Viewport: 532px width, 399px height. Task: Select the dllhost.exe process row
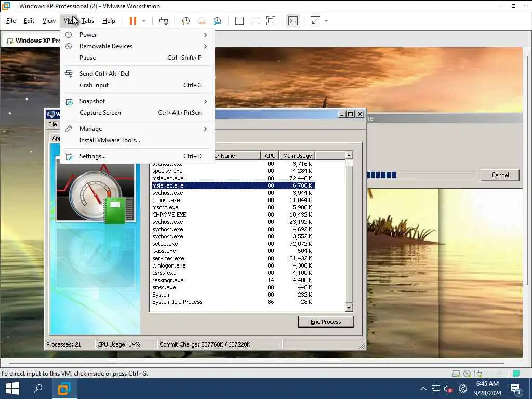click(x=233, y=200)
